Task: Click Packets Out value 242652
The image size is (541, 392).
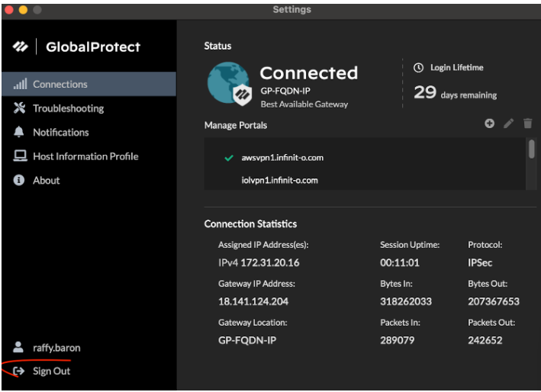Action: click(485, 340)
